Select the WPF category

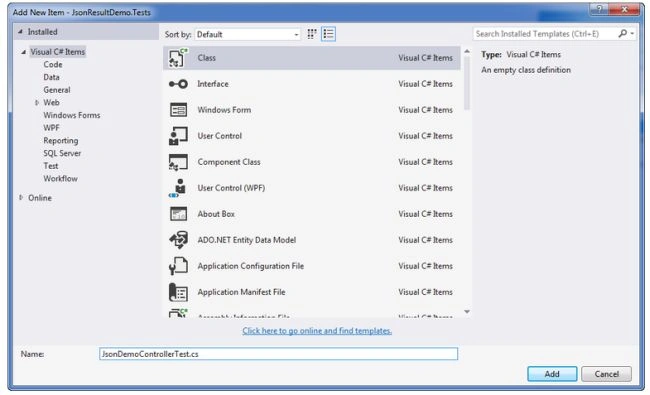pos(51,128)
